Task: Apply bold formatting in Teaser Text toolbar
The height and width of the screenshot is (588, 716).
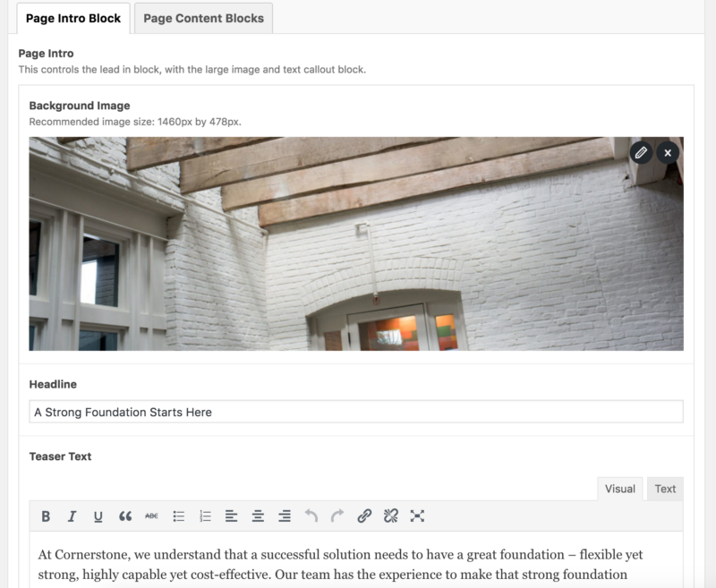Action: (x=46, y=516)
